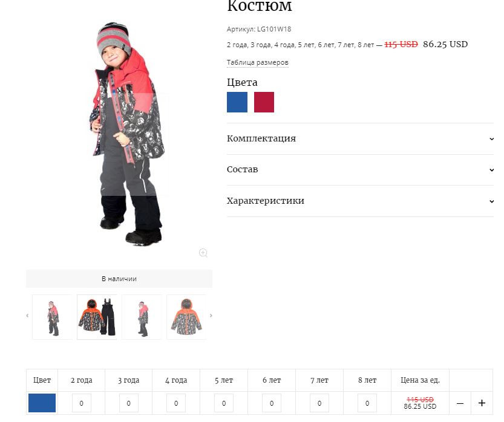Select third thumbnail showing side view

pyautogui.click(x=142, y=317)
